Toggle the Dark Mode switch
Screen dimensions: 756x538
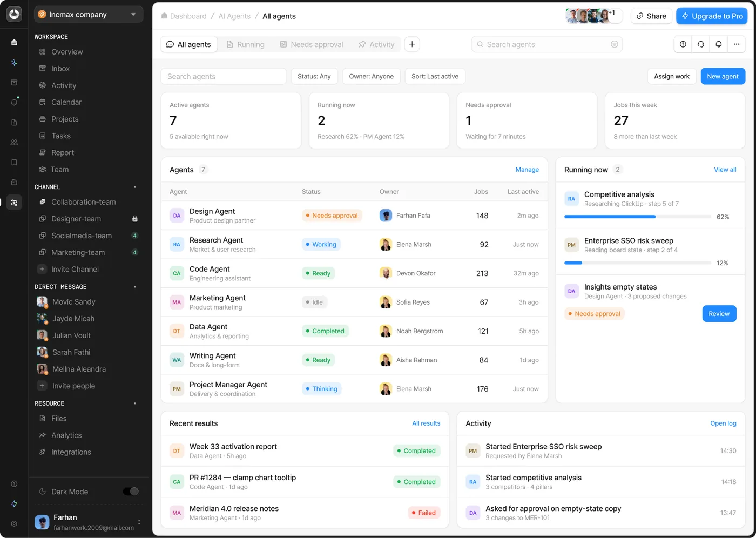pyautogui.click(x=131, y=492)
